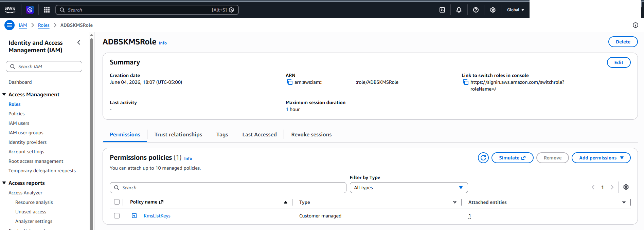
Task: Select all policies checkbox
Action: [117, 202]
